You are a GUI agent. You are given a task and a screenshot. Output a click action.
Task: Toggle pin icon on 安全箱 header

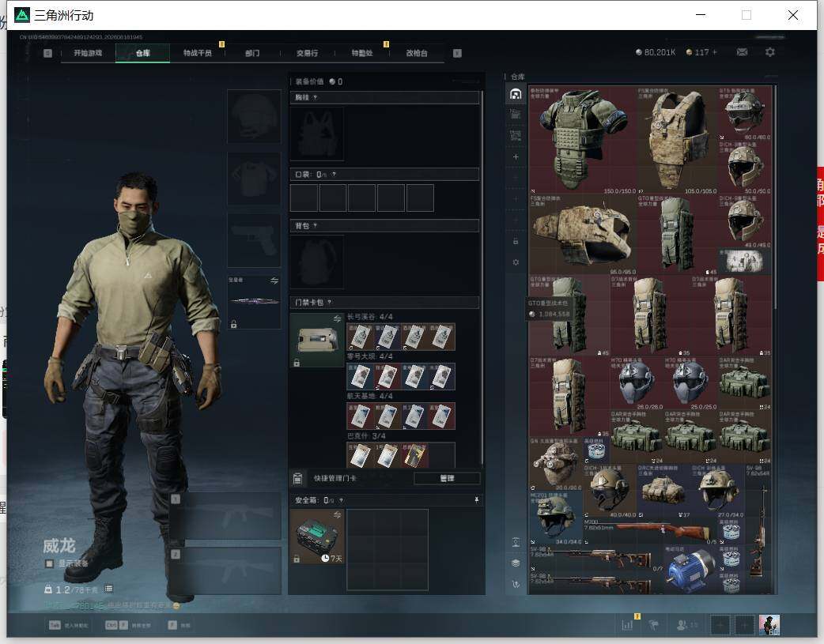click(477, 500)
